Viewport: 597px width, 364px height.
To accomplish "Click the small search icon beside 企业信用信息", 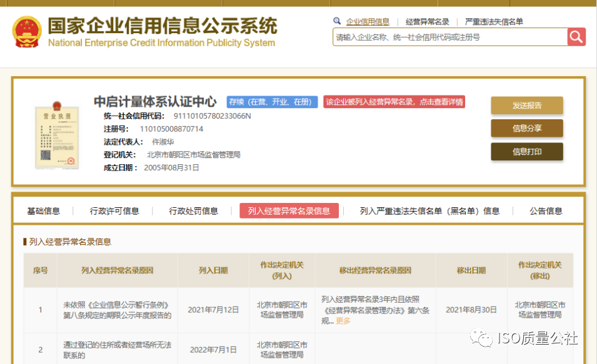I will [337, 21].
